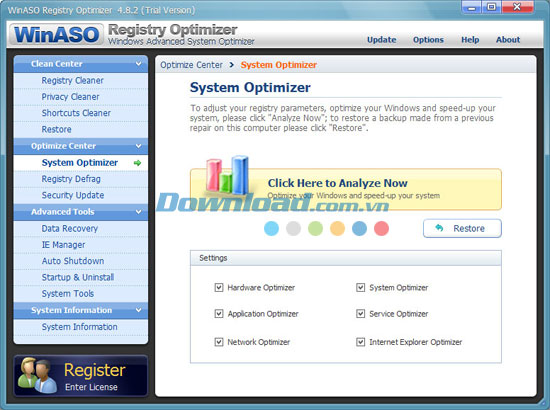This screenshot has width=550, height=410.
Task: Click the green arrow beside System Optimizer
Action: coord(138,163)
